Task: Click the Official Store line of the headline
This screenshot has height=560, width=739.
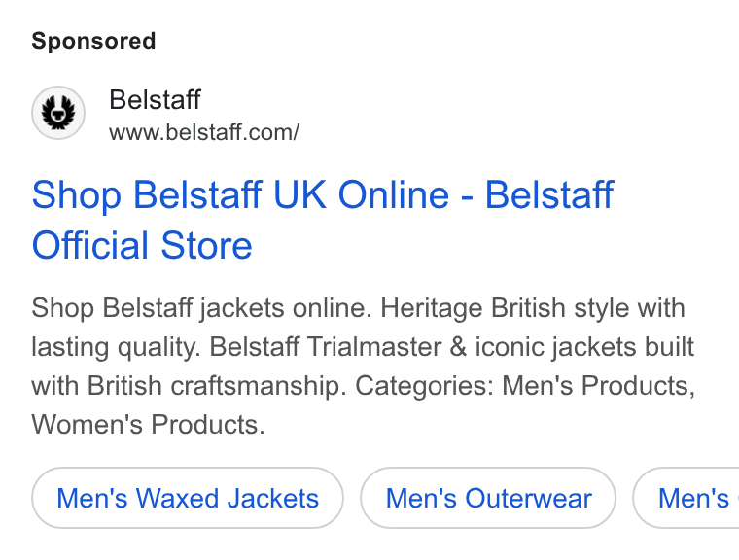Action: coord(142,245)
